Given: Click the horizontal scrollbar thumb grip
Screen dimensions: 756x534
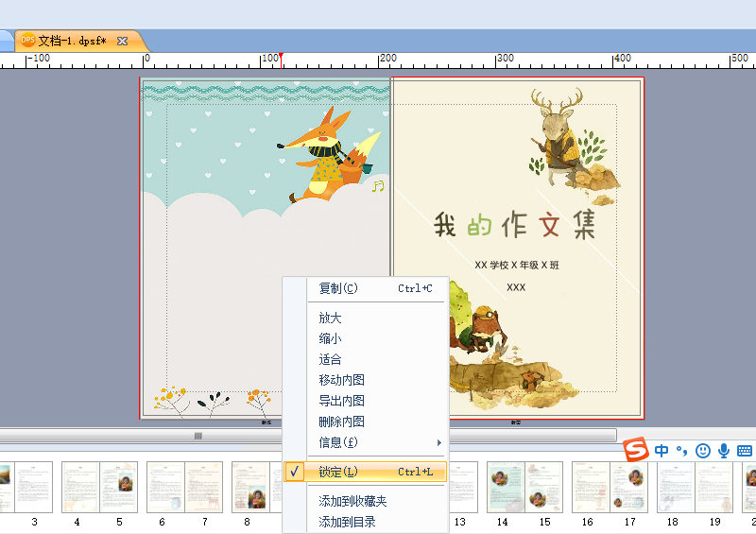Looking at the screenshot, I should pyautogui.click(x=198, y=436).
